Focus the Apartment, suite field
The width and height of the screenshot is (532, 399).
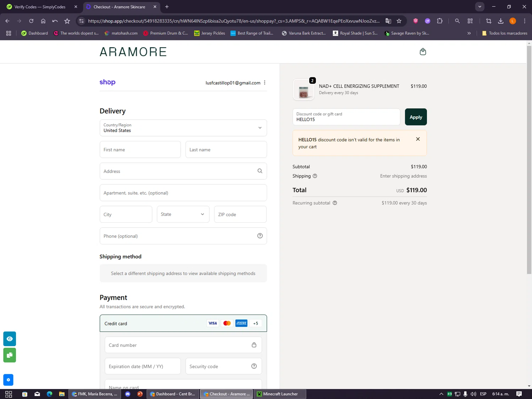pos(183,193)
